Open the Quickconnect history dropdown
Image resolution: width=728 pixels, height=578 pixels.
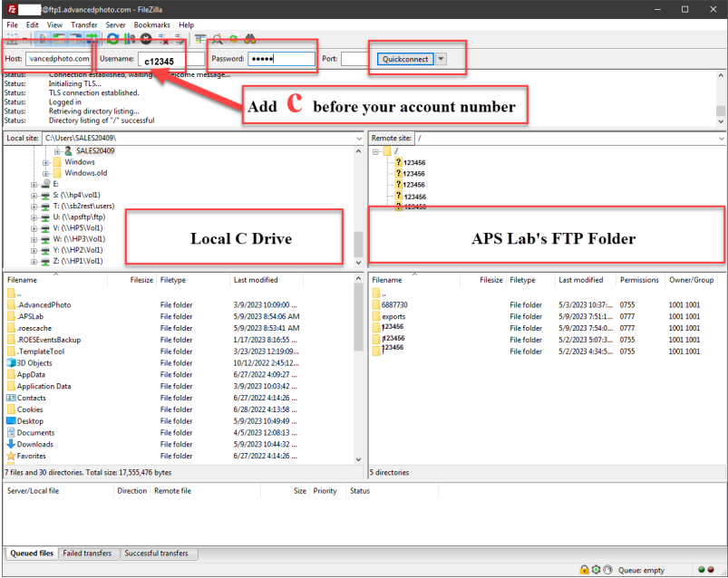[x=442, y=59]
